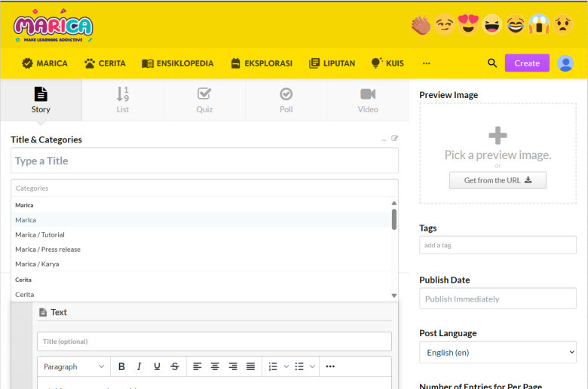Select Marica / Tutorial category
Viewport: 588px width, 389px height.
(40, 234)
